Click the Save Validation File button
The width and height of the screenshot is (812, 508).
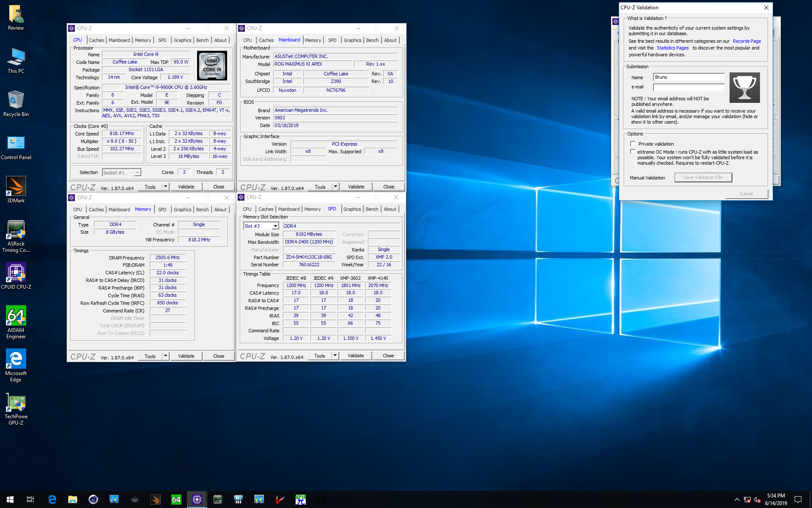tap(703, 177)
